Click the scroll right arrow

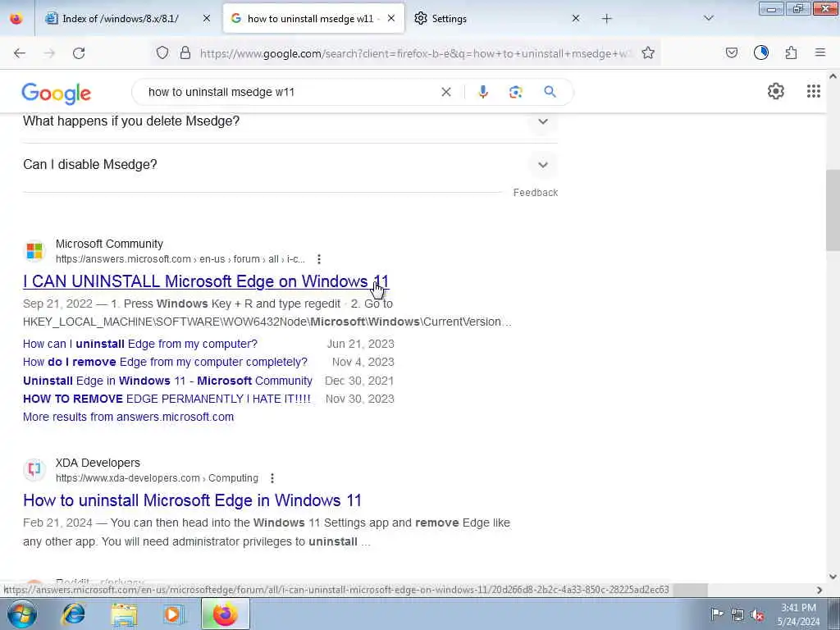tap(819, 591)
